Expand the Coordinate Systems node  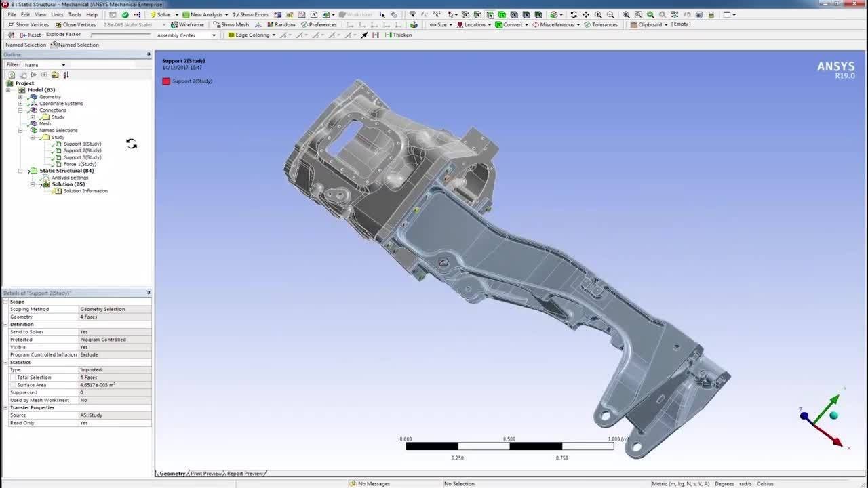pyautogui.click(x=20, y=104)
